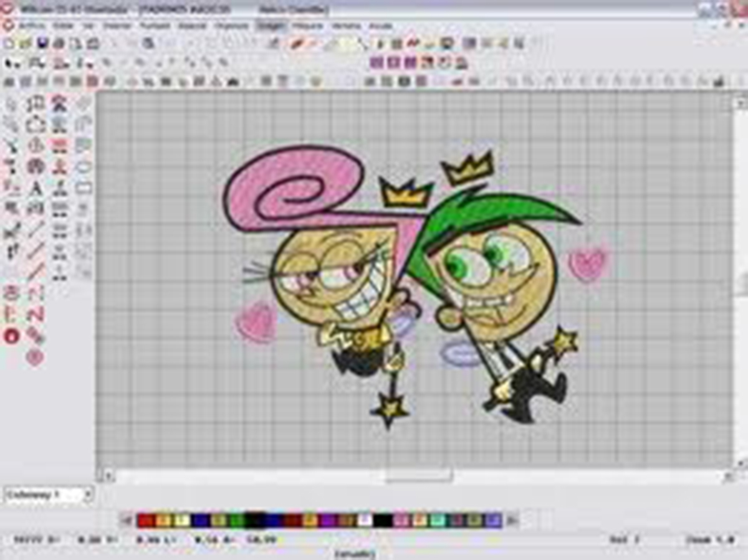Click the blue Save floppy disk icon
The height and width of the screenshot is (560, 748).
42,43
